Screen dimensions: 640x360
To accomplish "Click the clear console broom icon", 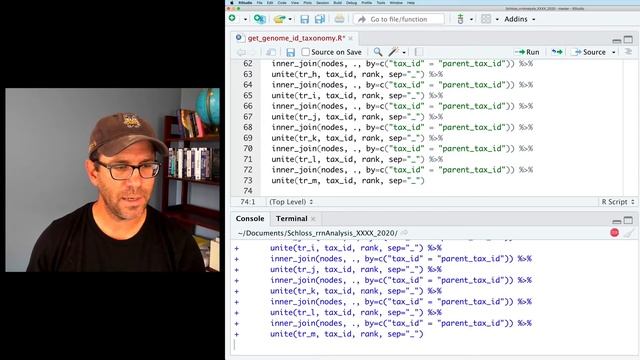I will click(x=629, y=233).
